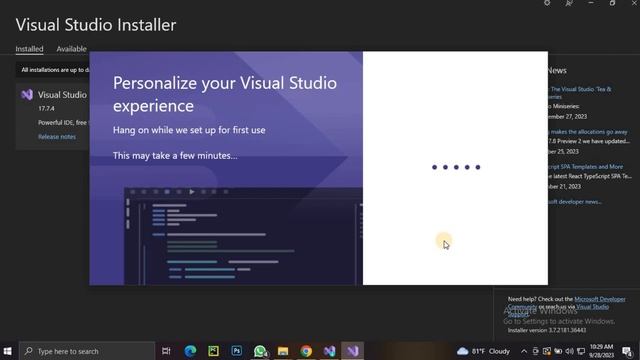Click 'All installations are up to date' message
Screen dimensions: 640x360
pos(55,70)
